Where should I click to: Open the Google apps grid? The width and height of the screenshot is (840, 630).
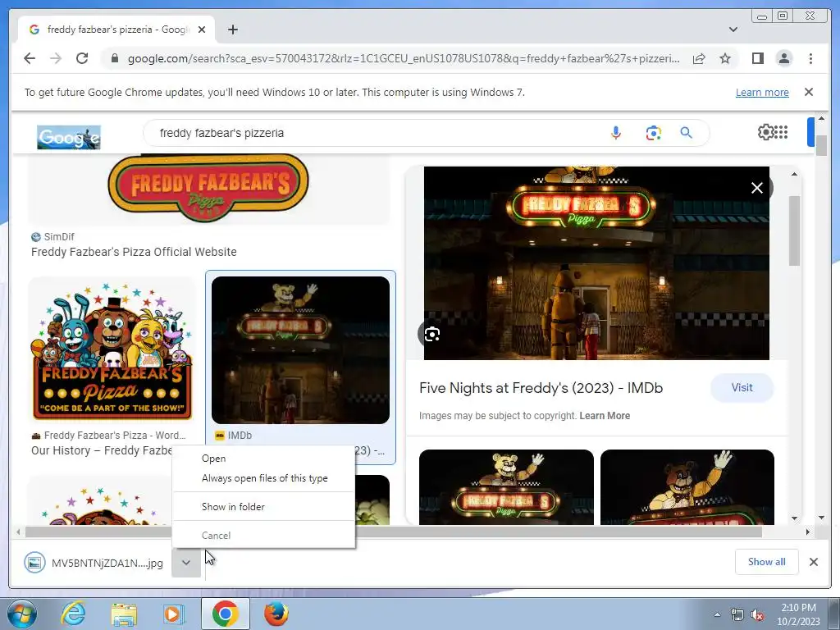(781, 132)
